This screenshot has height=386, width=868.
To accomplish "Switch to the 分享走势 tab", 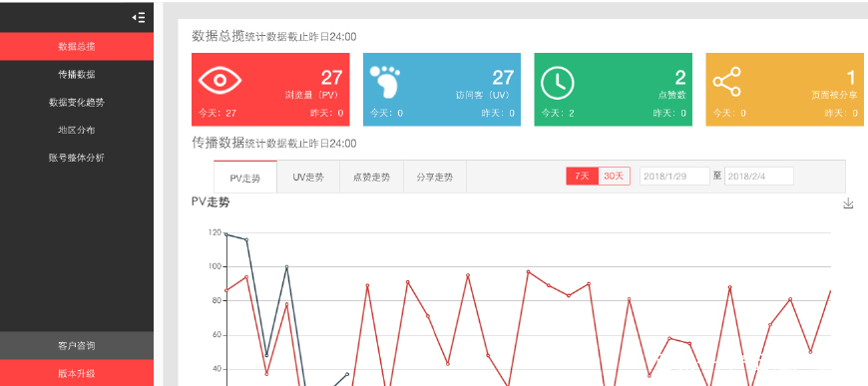I will pyautogui.click(x=435, y=178).
